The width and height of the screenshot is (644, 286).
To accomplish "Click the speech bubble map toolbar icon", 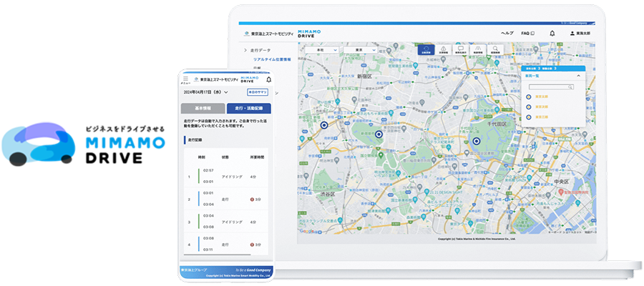I will (x=460, y=50).
